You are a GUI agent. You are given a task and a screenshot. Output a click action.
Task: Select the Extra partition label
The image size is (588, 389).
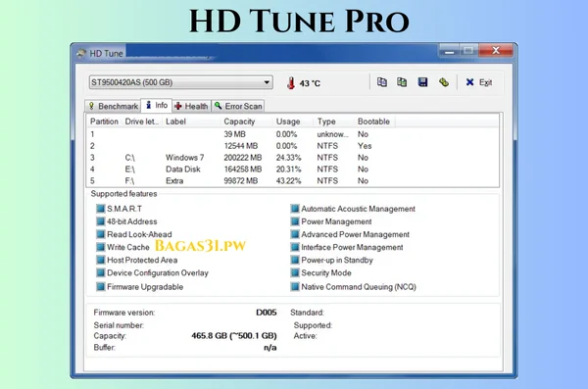tap(174, 181)
